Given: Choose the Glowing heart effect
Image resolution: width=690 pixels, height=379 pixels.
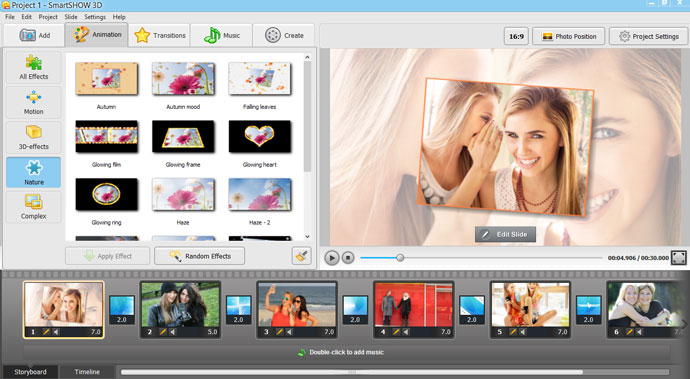Looking at the screenshot, I should [x=260, y=136].
